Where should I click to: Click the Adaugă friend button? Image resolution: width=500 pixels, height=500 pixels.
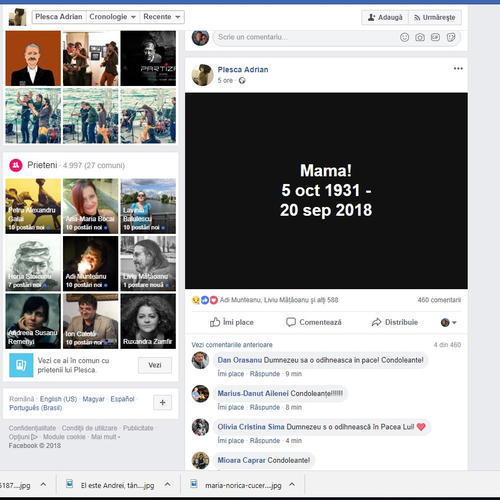click(385, 17)
